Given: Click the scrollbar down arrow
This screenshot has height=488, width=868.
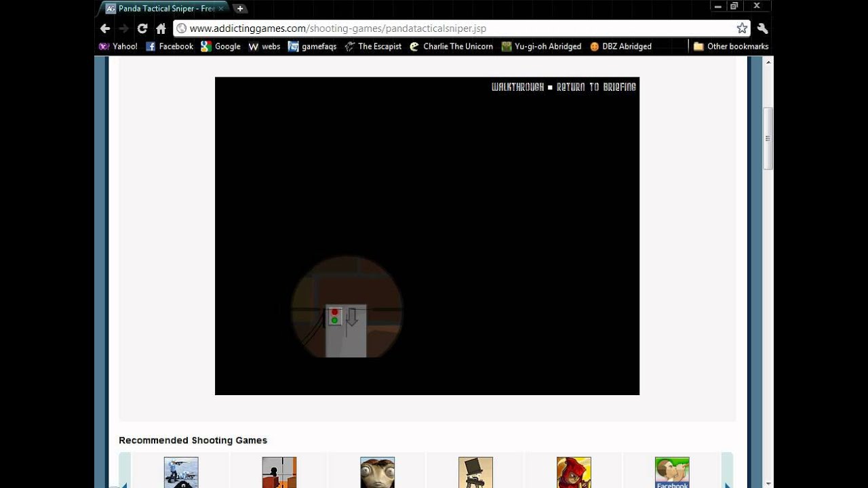Looking at the screenshot, I should coord(768,483).
